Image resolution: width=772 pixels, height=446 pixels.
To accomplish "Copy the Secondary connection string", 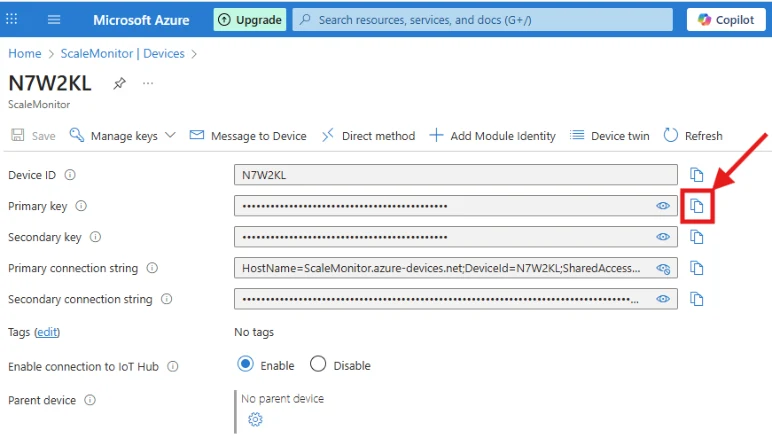I will coord(696,299).
